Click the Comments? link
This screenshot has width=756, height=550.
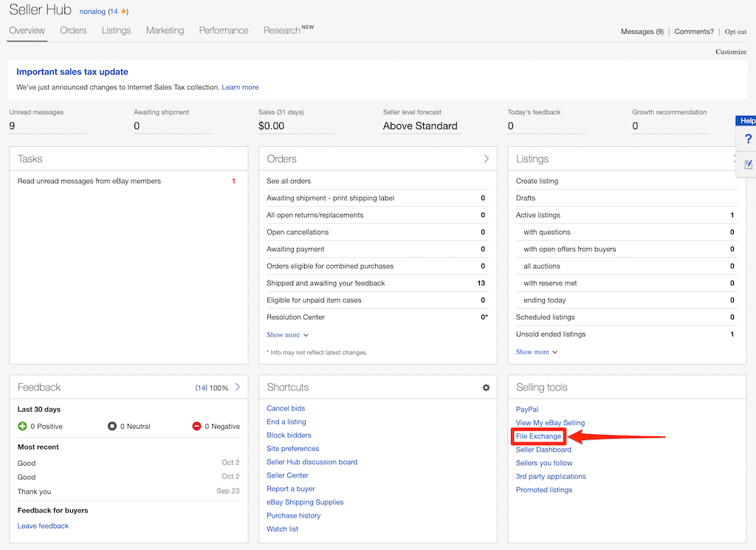point(694,32)
